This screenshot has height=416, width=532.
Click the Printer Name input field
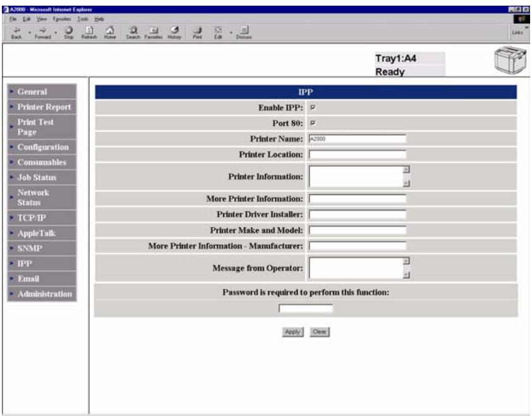click(357, 139)
